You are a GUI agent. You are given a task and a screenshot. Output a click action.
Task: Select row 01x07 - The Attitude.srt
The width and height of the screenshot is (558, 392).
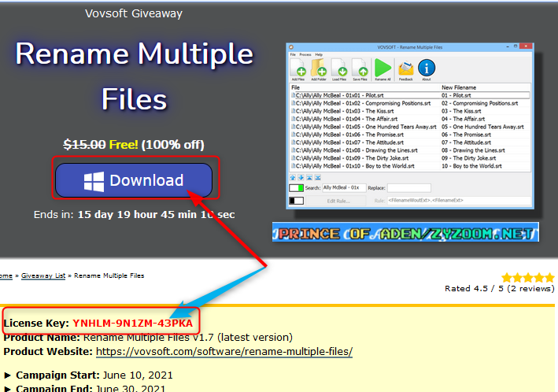[410, 142]
